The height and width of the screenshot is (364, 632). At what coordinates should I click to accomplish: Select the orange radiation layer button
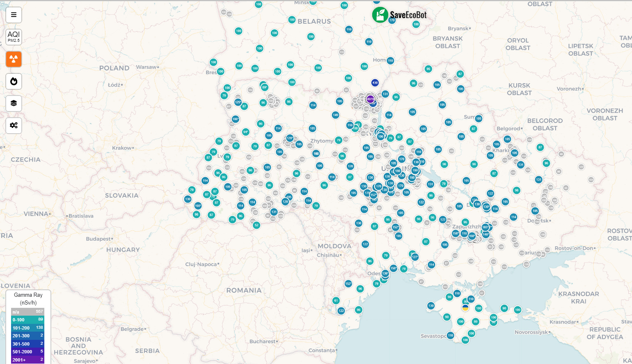click(14, 59)
